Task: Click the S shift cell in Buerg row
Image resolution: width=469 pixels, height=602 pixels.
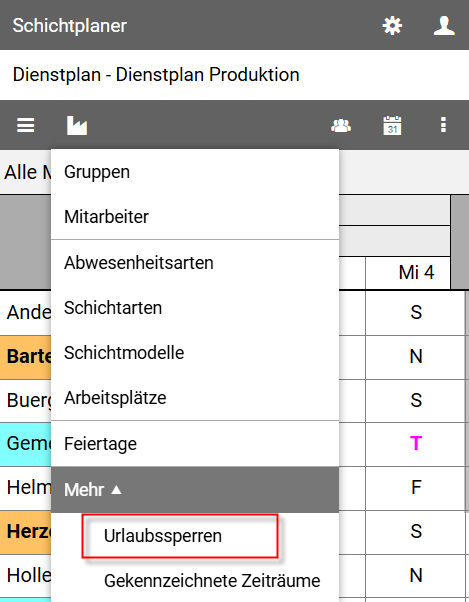Action: click(x=416, y=400)
